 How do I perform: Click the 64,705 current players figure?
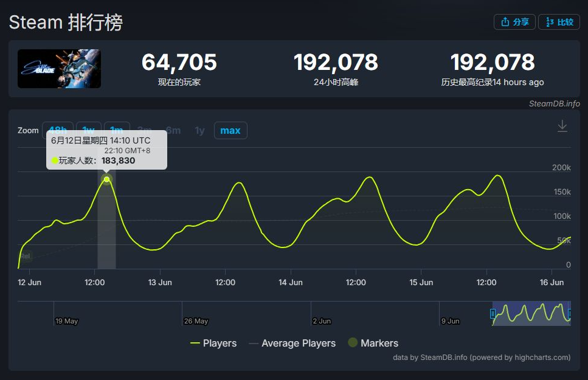179,62
